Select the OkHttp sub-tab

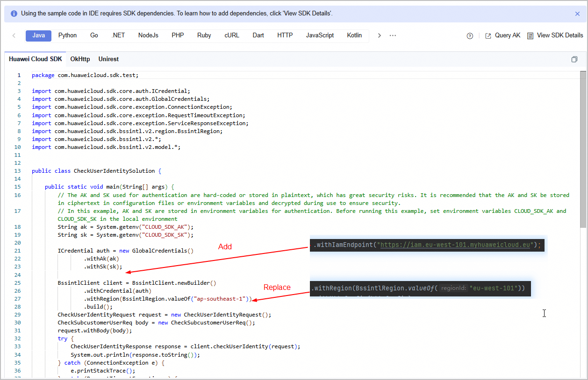(x=80, y=59)
